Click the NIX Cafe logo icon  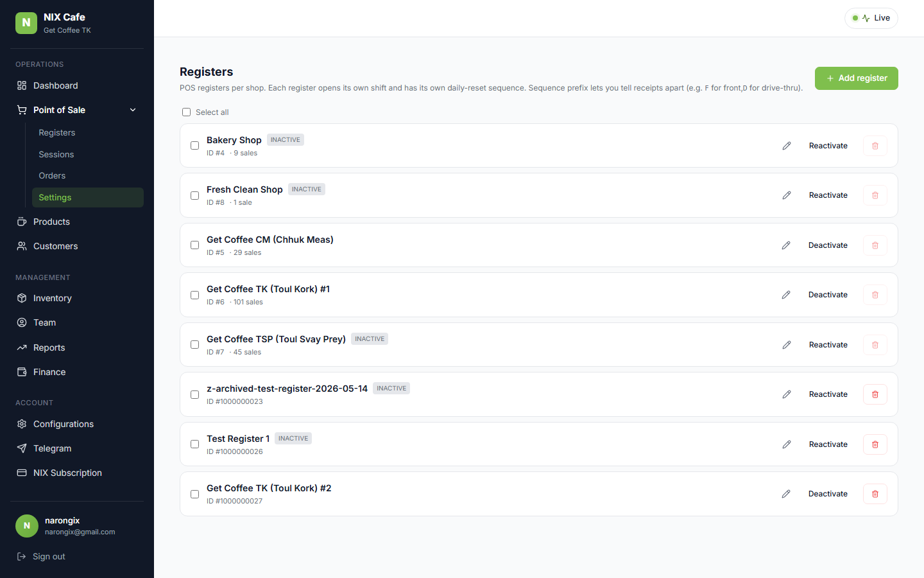point(26,23)
